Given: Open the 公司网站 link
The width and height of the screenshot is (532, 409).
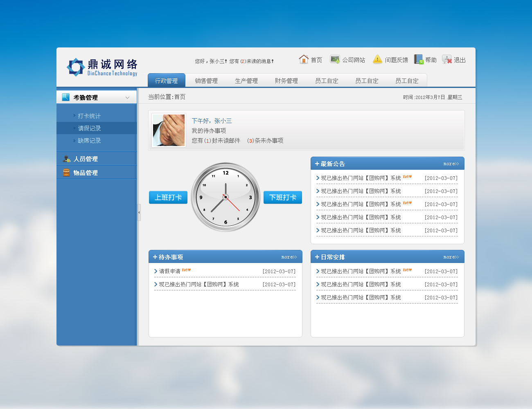Looking at the screenshot, I should (354, 60).
